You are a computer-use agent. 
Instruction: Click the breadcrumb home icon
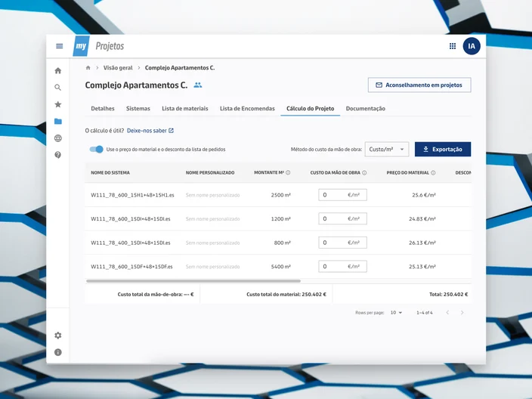88,67
